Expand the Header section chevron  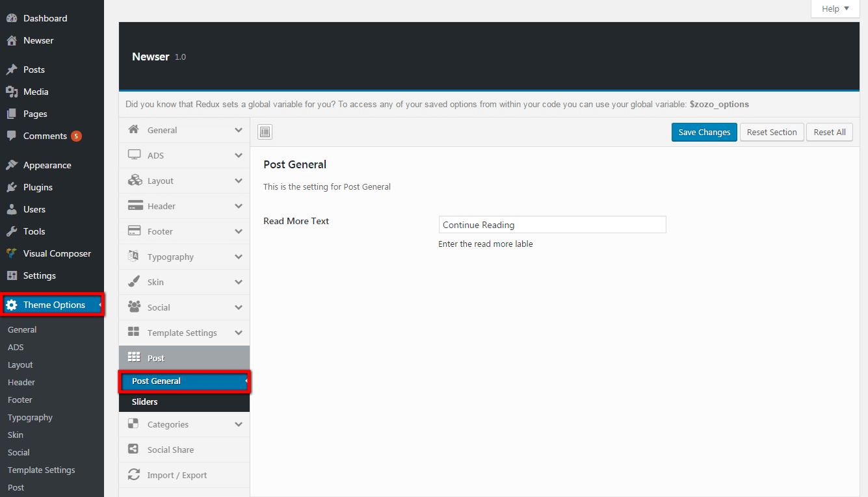coord(239,206)
